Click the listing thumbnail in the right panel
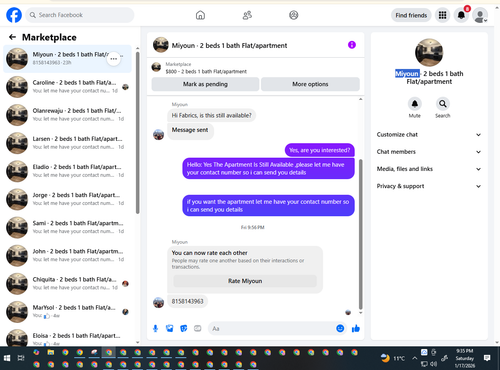 click(429, 52)
